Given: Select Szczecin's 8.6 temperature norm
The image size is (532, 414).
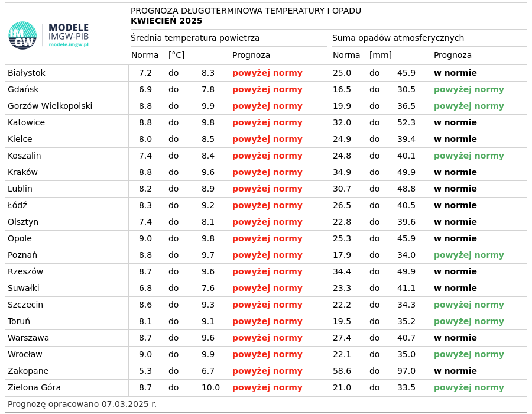Looking at the screenshot, I should pyautogui.click(x=145, y=305).
